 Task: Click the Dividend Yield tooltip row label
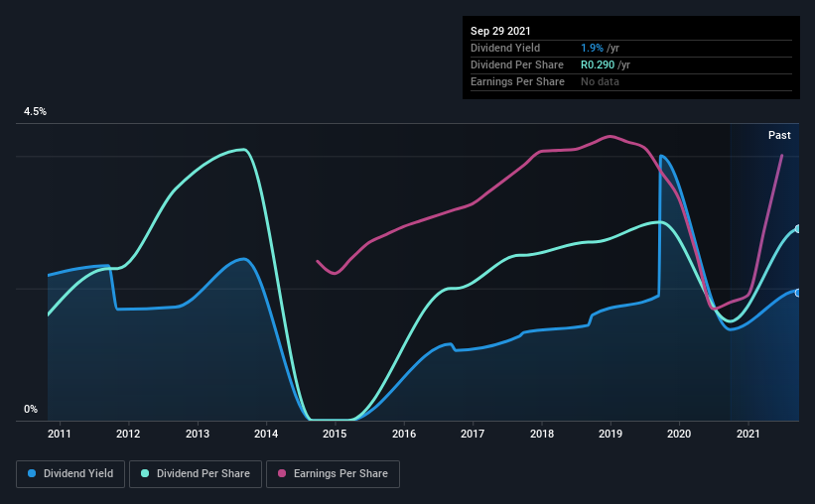(505, 48)
